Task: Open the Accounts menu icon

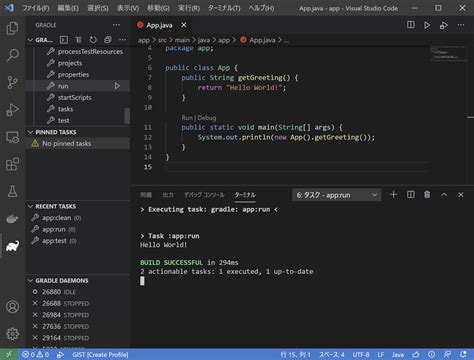Action: coord(12,306)
